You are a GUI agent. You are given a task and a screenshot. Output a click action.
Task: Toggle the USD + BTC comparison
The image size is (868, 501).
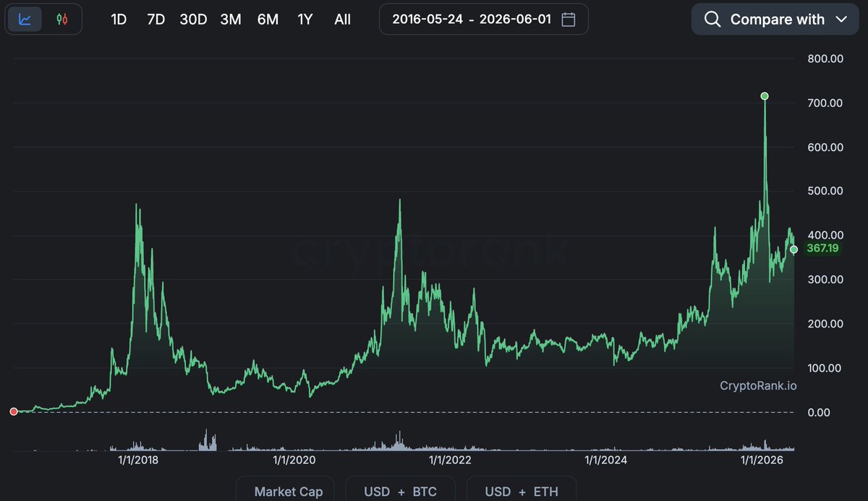pos(401,489)
